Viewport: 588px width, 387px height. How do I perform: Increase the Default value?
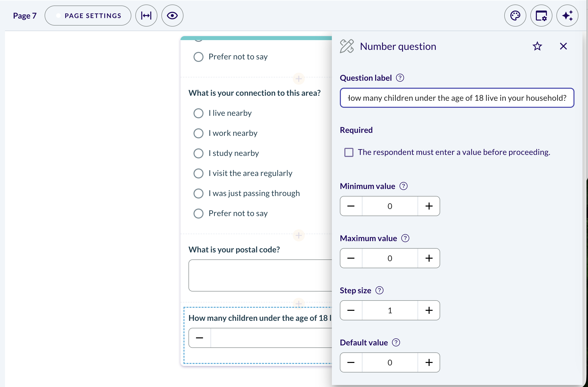coord(429,362)
